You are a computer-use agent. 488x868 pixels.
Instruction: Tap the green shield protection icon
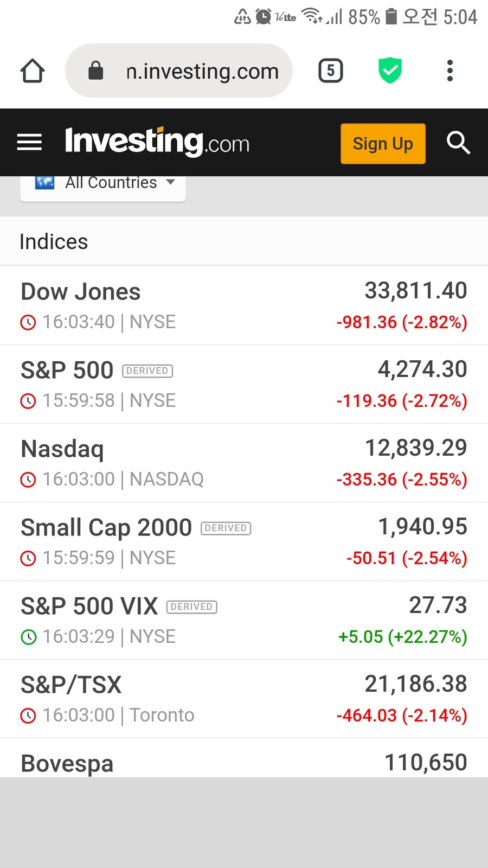pyautogui.click(x=390, y=71)
